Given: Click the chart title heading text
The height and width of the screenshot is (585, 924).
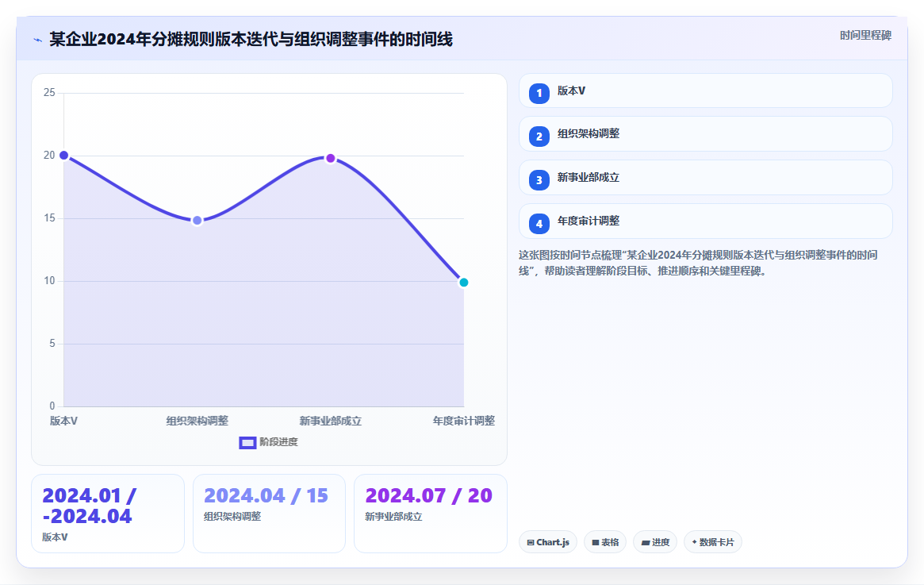Looking at the screenshot, I should [x=251, y=40].
